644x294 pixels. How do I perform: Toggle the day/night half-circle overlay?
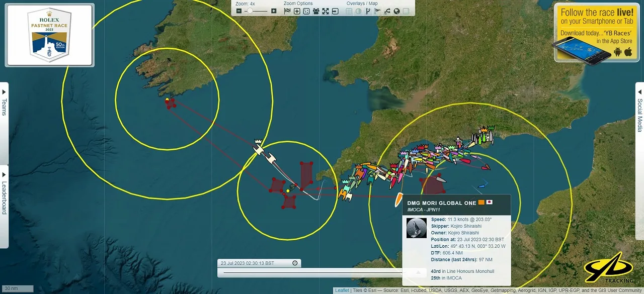tap(358, 11)
